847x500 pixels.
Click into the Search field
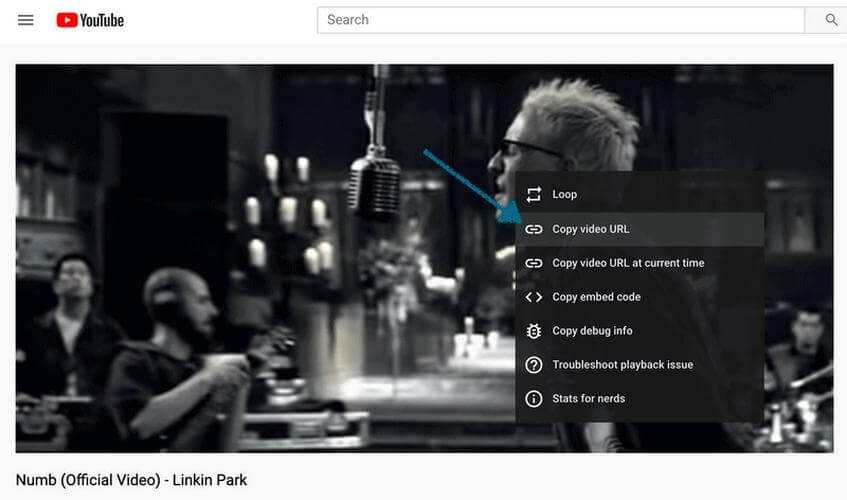(x=561, y=20)
